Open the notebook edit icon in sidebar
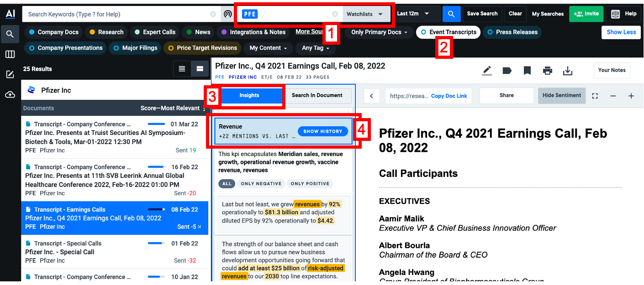644x285 pixels. coord(10,74)
